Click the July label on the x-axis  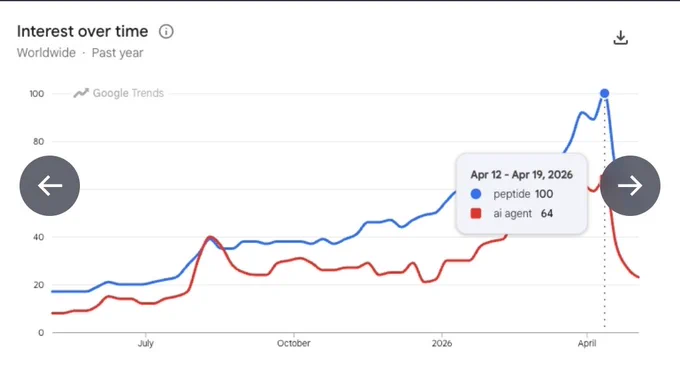pos(146,343)
